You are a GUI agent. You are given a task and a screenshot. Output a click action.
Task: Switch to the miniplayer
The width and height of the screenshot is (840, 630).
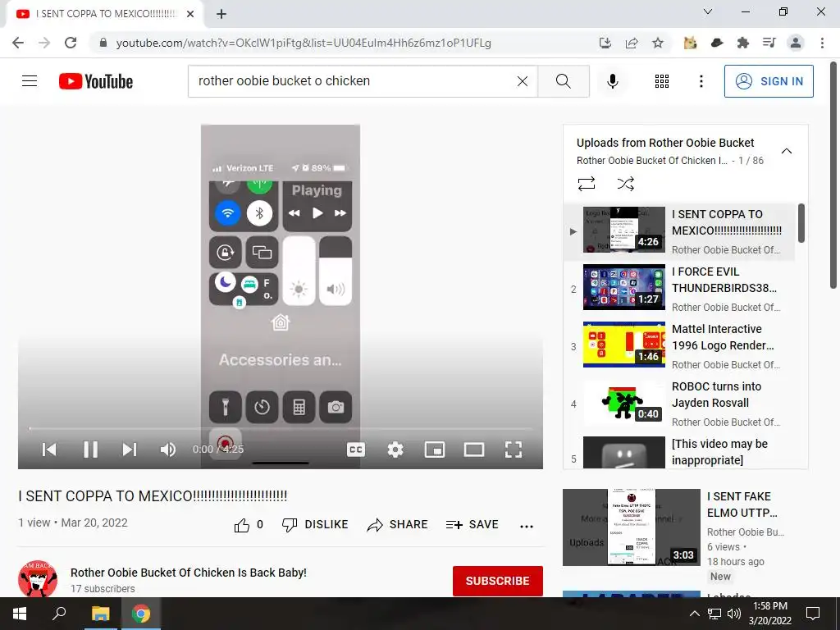[435, 450]
